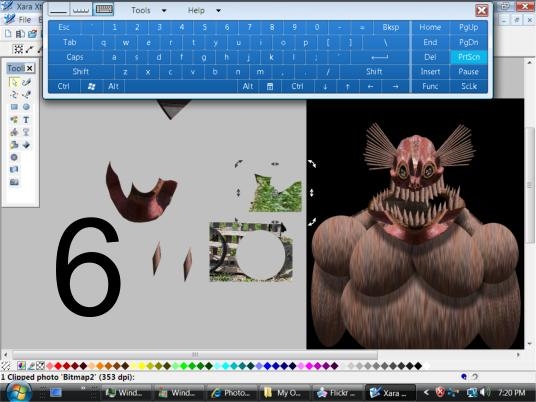Select the Selector arrow tool
This screenshot has width=536, height=402.
pyautogui.click(x=14, y=82)
